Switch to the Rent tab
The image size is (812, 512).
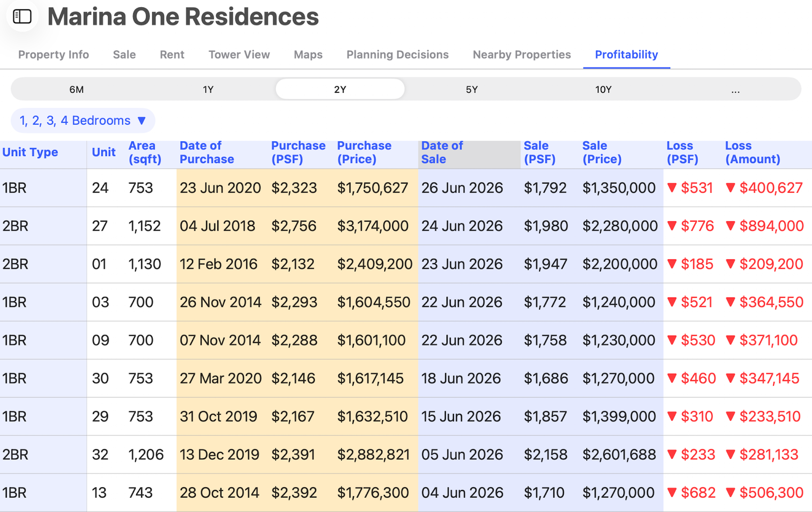pos(172,54)
